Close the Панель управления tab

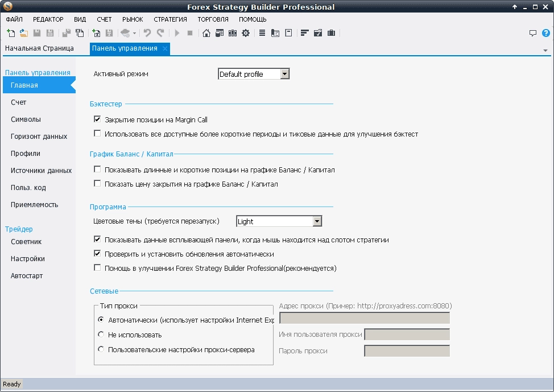click(165, 48)
